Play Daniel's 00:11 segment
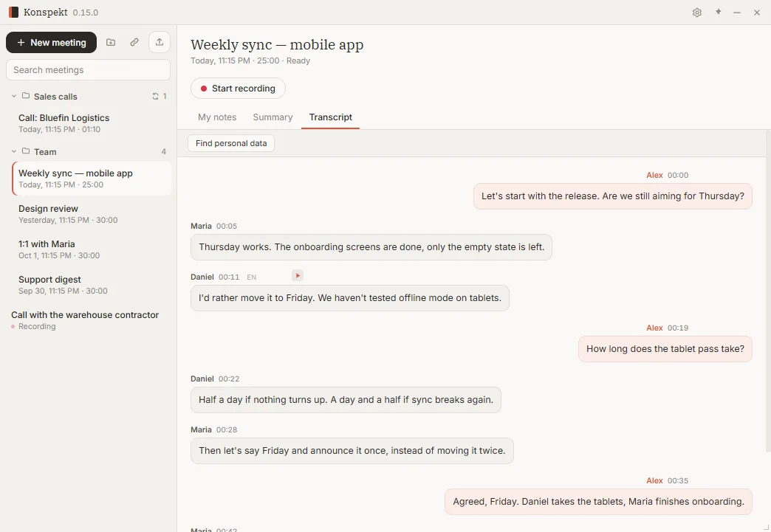 298,275
